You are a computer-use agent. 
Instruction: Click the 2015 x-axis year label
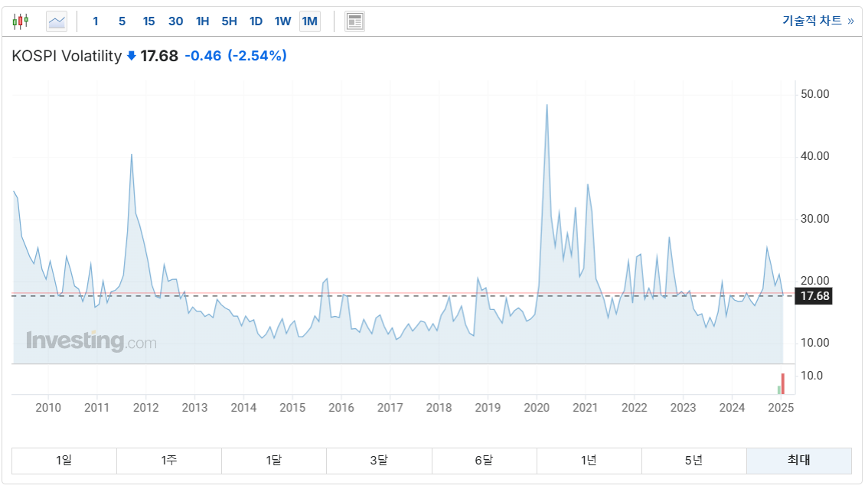(292, 408)
